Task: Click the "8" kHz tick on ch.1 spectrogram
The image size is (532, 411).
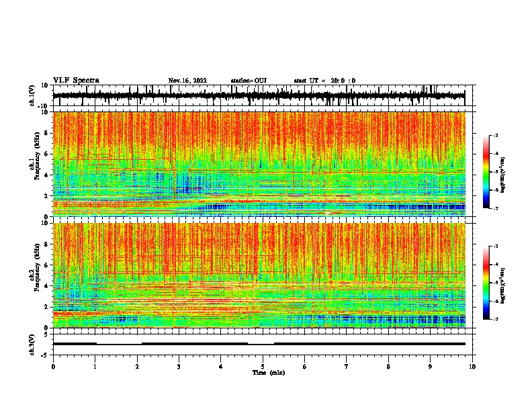Action: (46, 133)
